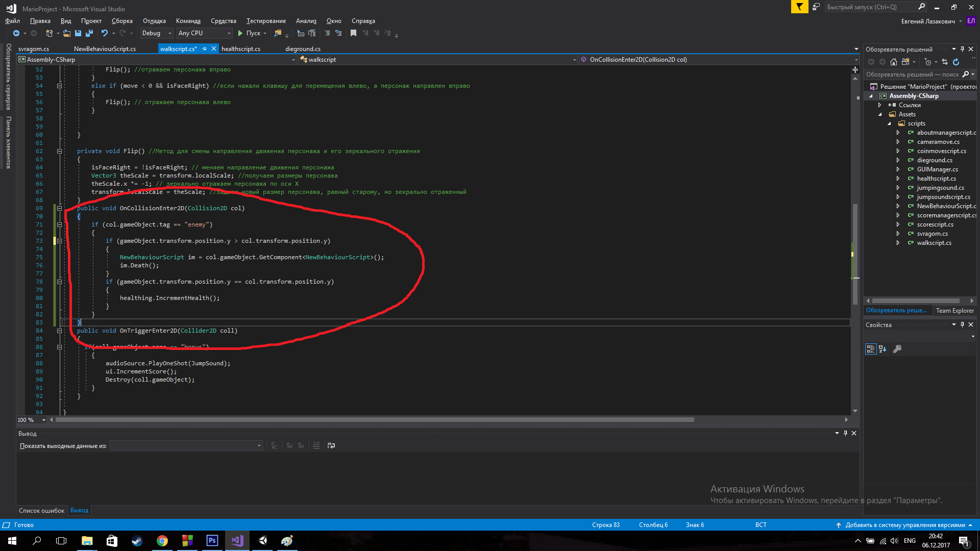Open the Справка menu
Image resolution: width=980 pixels, height=551 pixels.
pos(363,21)
